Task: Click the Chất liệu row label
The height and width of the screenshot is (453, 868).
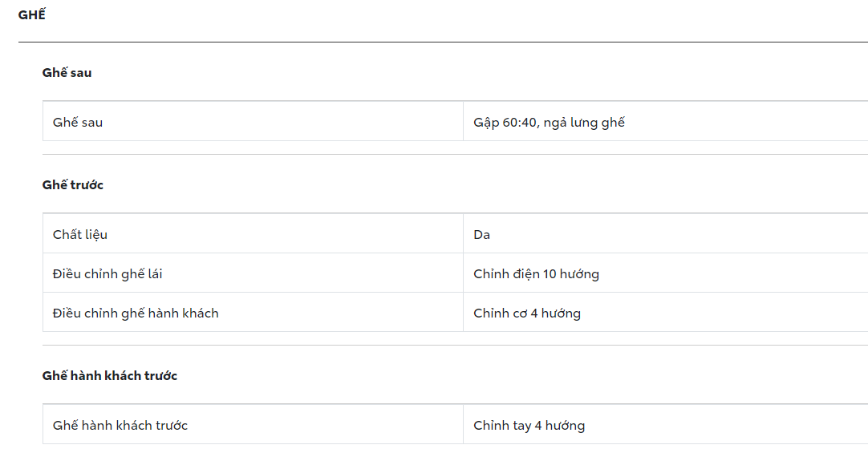Action: pos(80,235)
